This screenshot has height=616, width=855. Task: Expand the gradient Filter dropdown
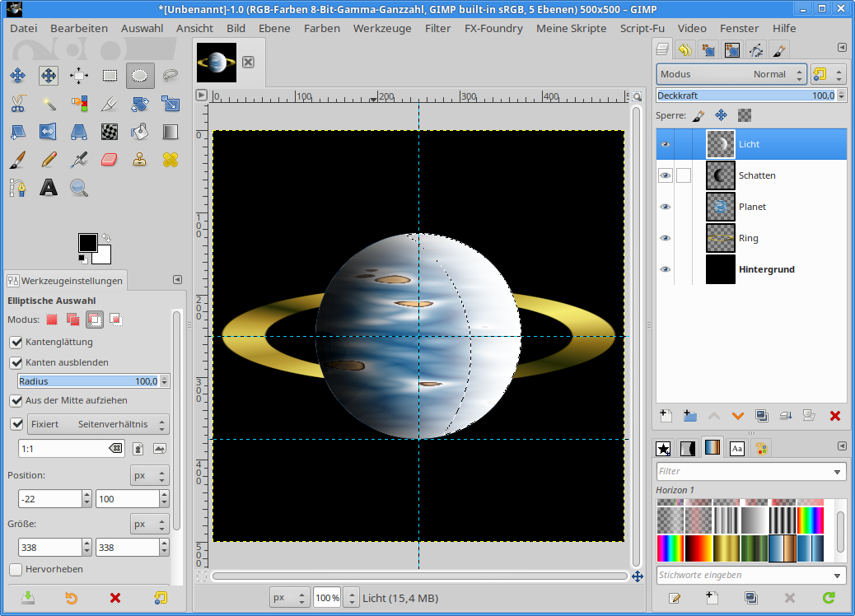(x=838, y=472)
